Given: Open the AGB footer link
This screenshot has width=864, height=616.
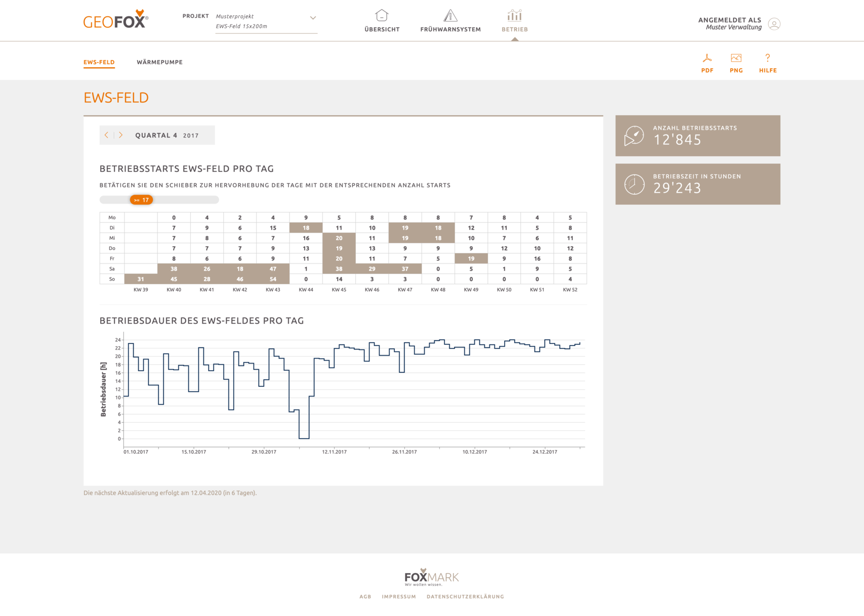Looking at the screenshot, I should pos(365,597).
